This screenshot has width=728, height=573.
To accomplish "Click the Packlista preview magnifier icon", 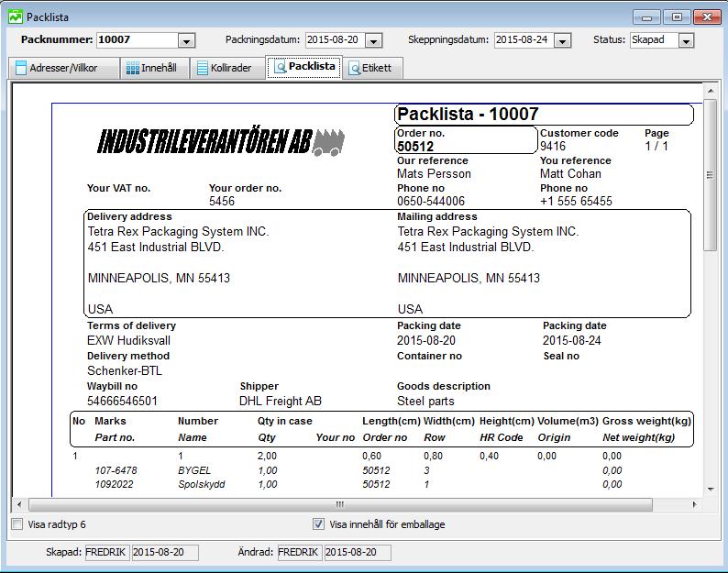I will 280,67.
